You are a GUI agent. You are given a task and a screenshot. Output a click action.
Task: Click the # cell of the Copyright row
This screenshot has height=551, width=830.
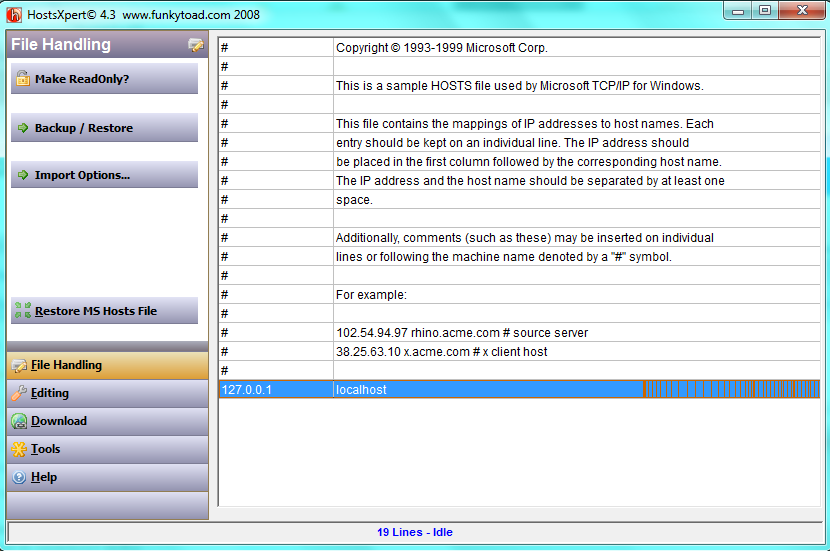[276, 48]
